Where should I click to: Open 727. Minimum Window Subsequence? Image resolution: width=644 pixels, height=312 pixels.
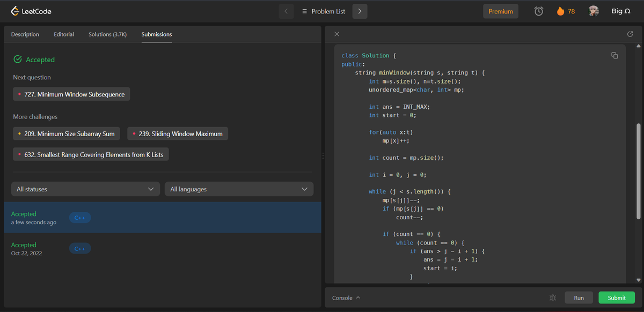click(71, 94)
